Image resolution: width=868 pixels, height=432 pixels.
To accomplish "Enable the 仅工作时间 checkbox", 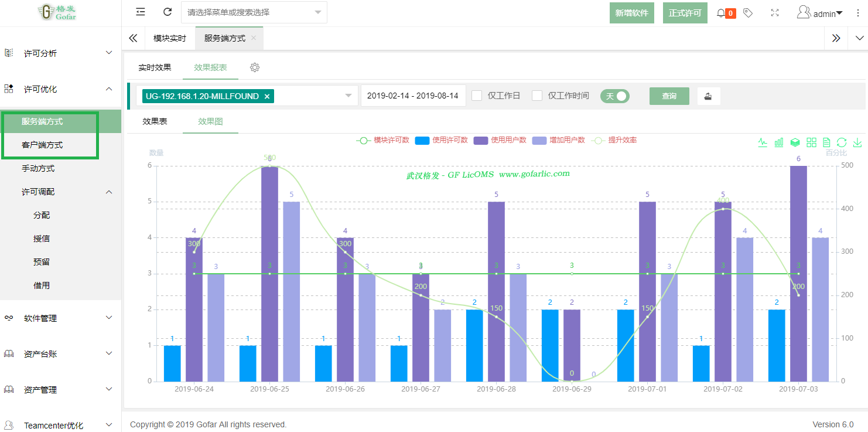I will 537,96.
